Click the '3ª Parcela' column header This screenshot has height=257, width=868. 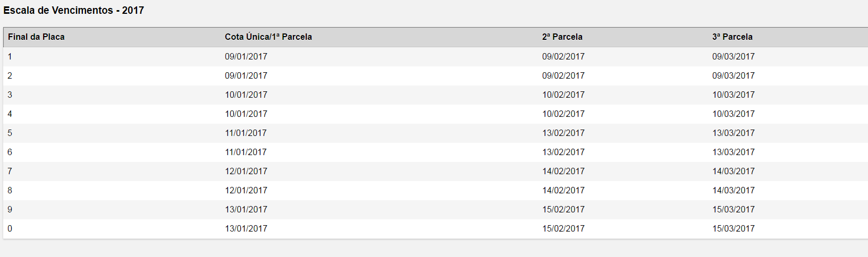pyautogui.click(x=732, y=37)
